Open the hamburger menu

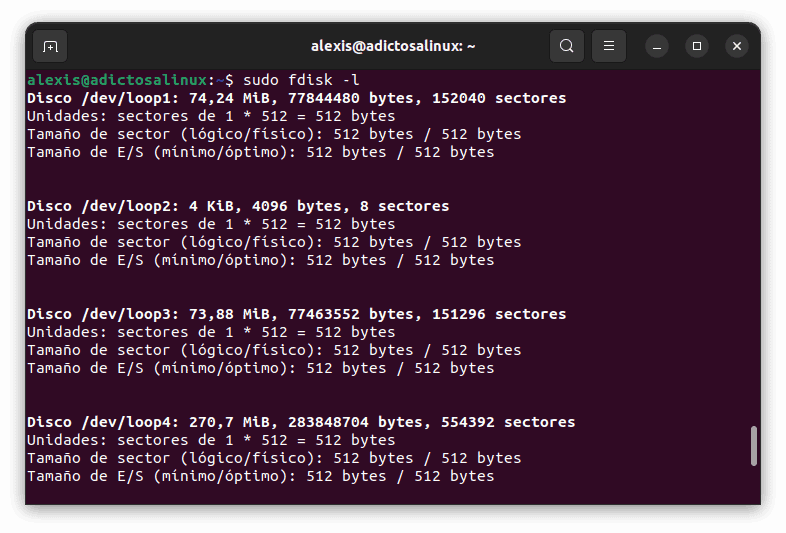point(608,46)
